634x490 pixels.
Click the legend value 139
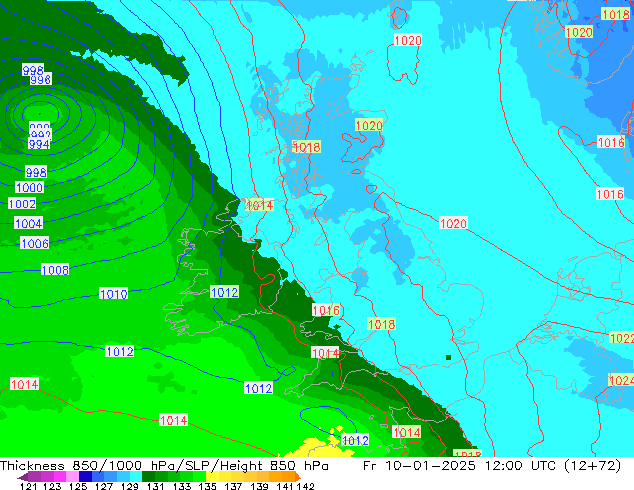tap(259, 486)
